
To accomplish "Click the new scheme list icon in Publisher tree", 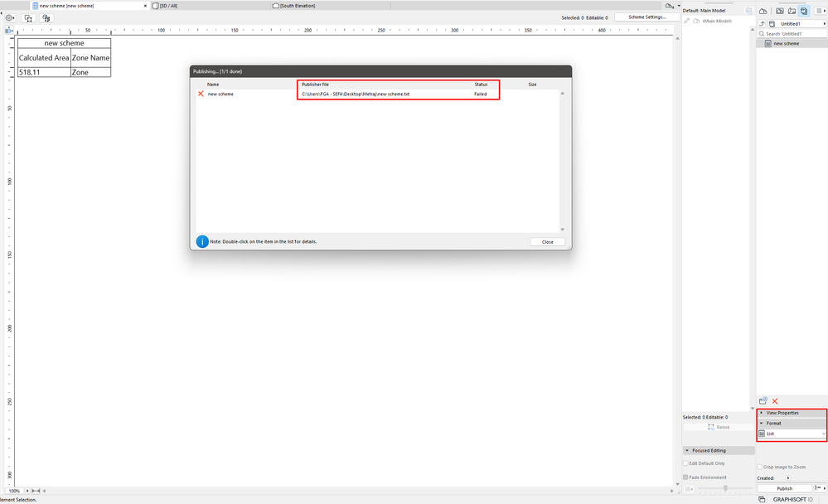I will tap(767, 43).
